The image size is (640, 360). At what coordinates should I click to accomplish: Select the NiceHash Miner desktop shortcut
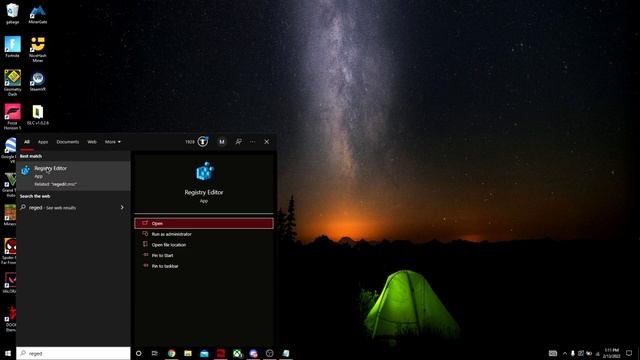tap(38, 49)
